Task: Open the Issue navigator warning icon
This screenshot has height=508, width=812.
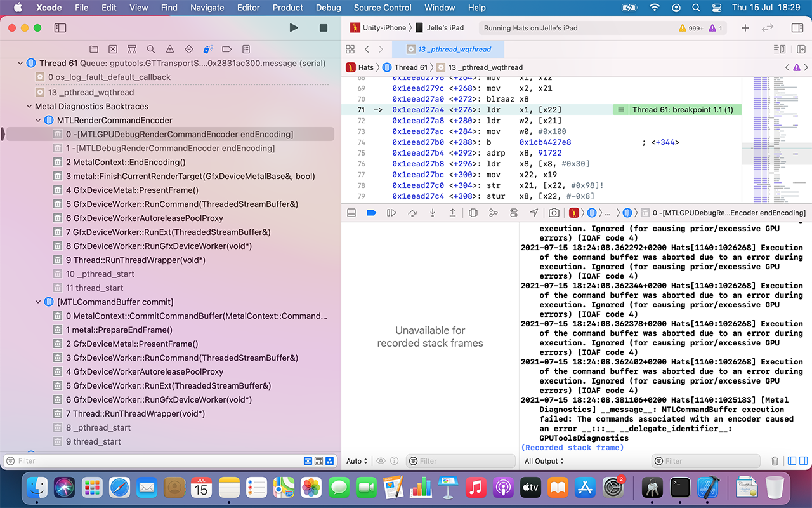Action: coord(169,49)
